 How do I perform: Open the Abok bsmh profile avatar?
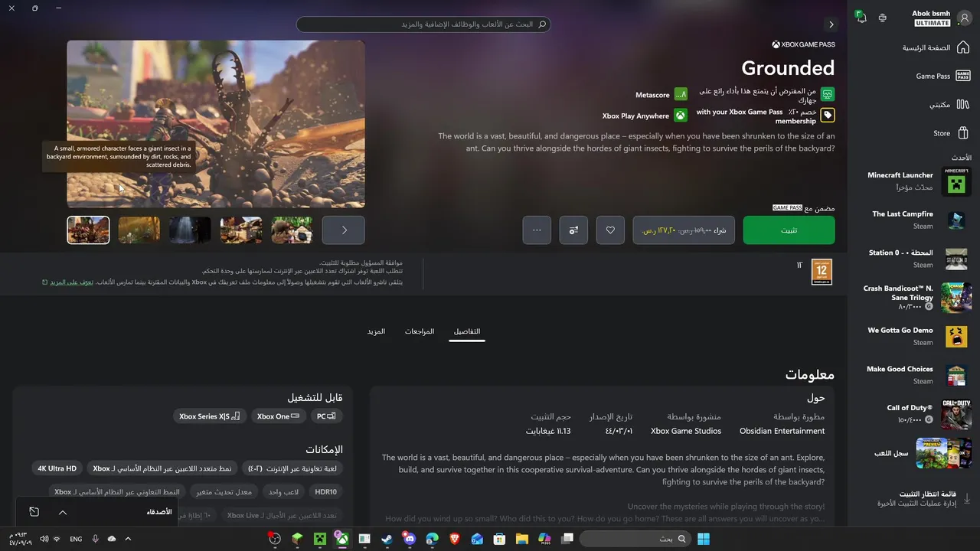pos(964,18)
